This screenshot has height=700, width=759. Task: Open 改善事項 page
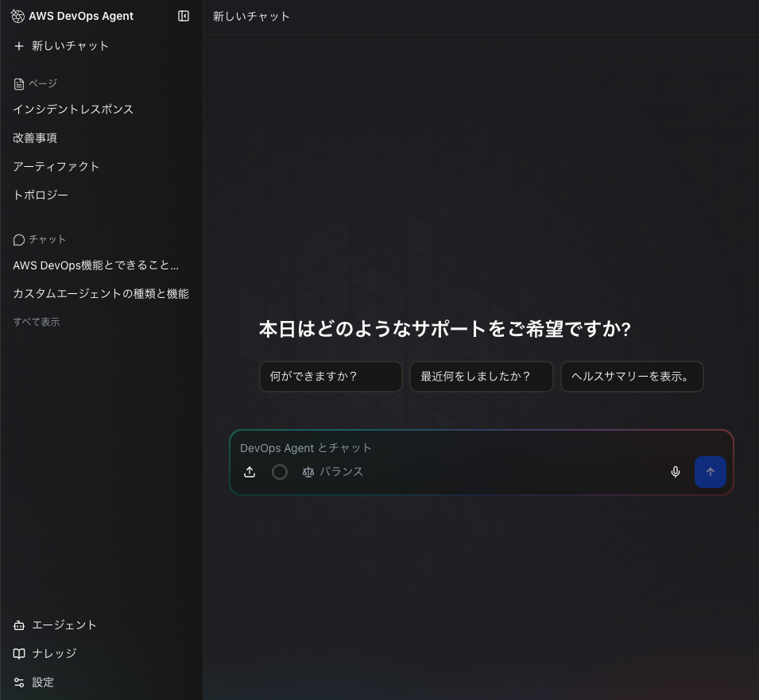(35, 138)
